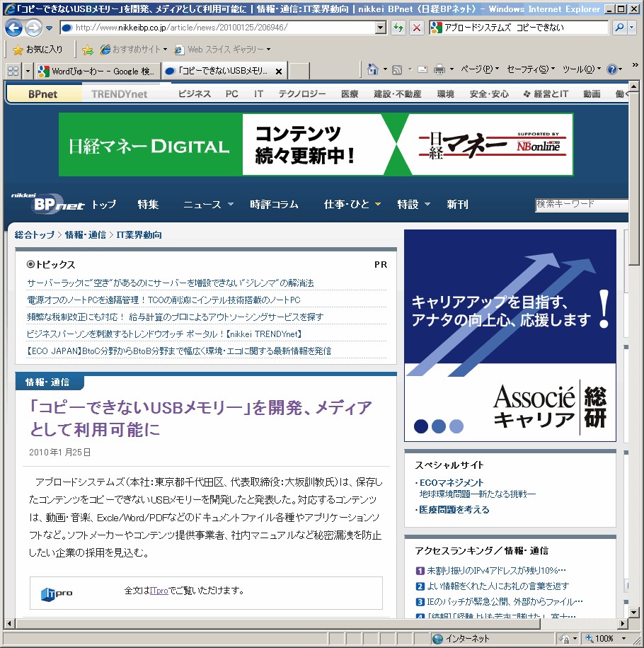Open ranking item 未割り振りのIPv4アドレス
Image resolution: width=644 pixels, height=648 pixels.
tap(496, 571)
